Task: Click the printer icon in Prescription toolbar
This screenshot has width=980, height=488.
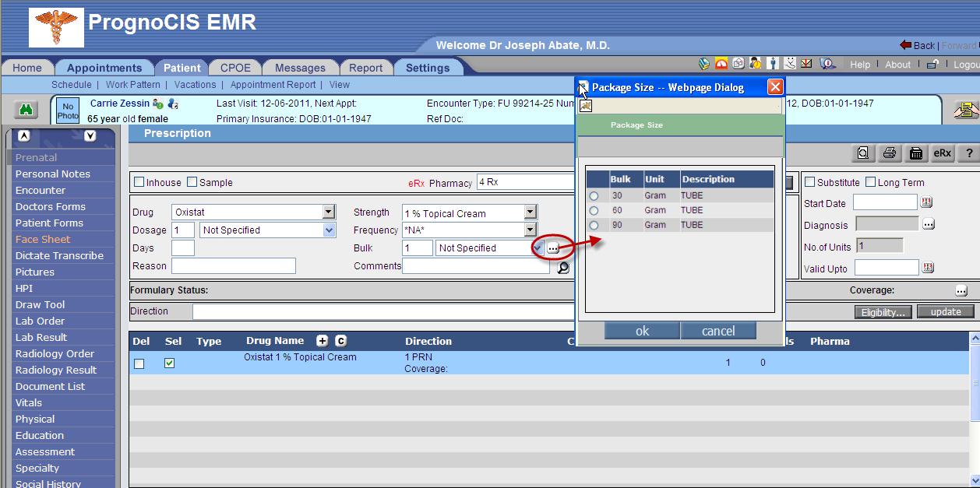Action: (x=889, y=153)
